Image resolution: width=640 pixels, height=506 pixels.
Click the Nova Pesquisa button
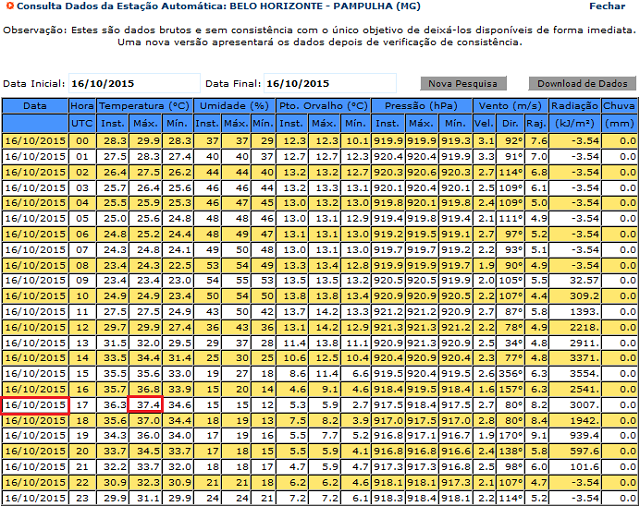pyautogui.click(x=463, y=83)
